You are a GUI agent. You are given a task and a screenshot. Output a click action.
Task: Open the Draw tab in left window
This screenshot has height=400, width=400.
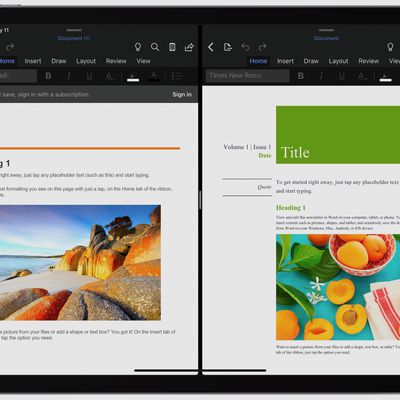pos(59,61)
